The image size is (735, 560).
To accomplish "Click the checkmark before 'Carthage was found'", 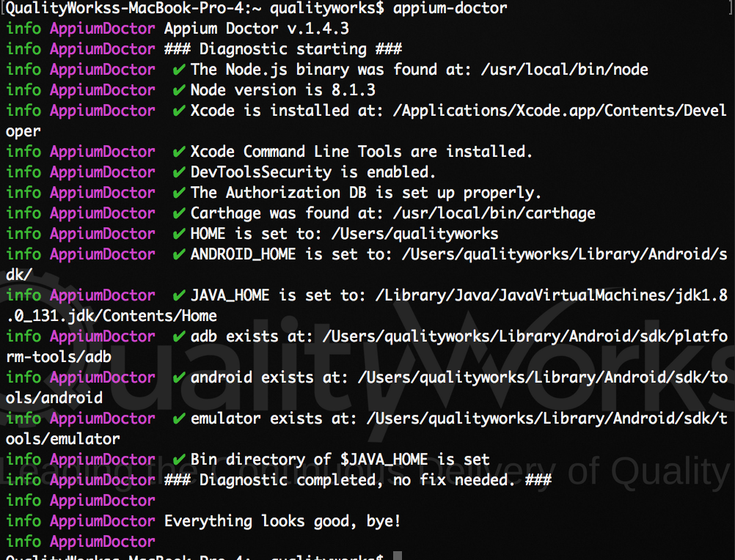I will click(x=178, y=213).
